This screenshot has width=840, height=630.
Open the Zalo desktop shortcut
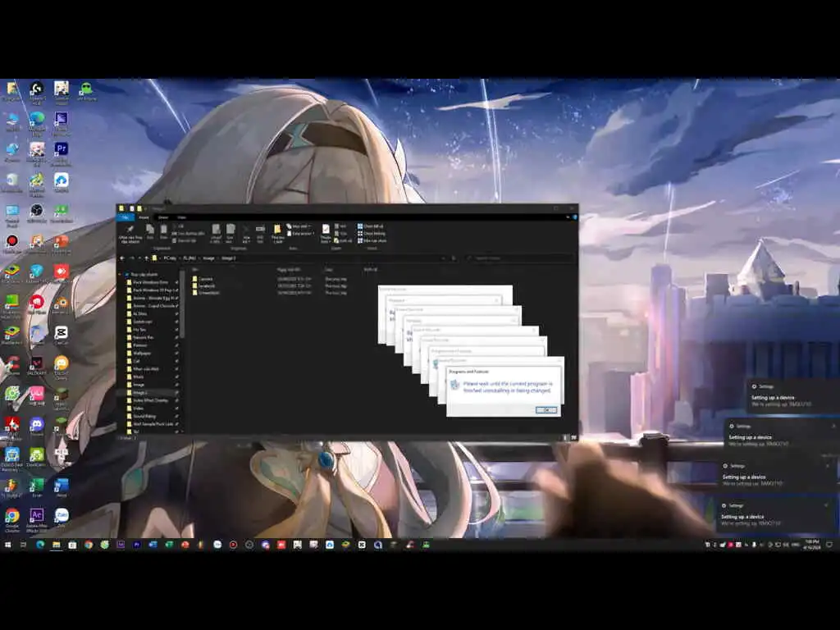[61, 518]
